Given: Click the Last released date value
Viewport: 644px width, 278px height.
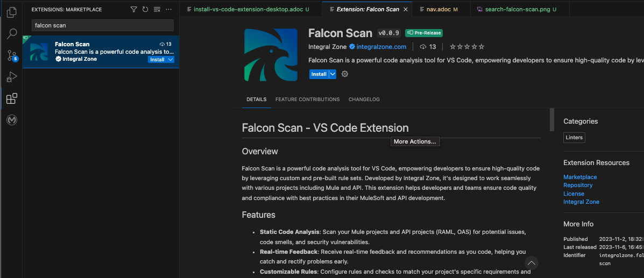Looking at the screenshot, I should 621,247.
